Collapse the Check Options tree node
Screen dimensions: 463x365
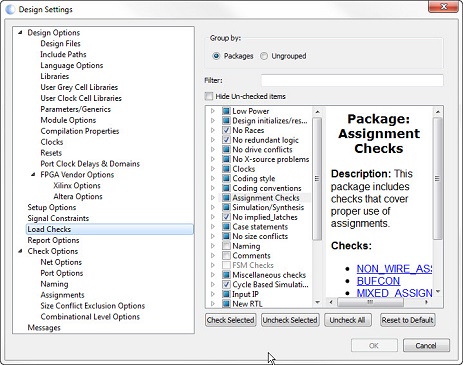tap(20, 251)
